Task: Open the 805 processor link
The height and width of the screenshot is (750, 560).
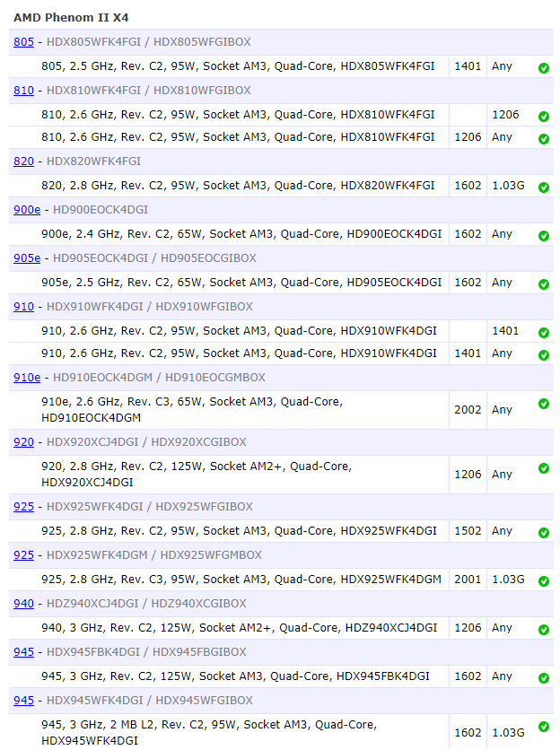Action: 23,42
